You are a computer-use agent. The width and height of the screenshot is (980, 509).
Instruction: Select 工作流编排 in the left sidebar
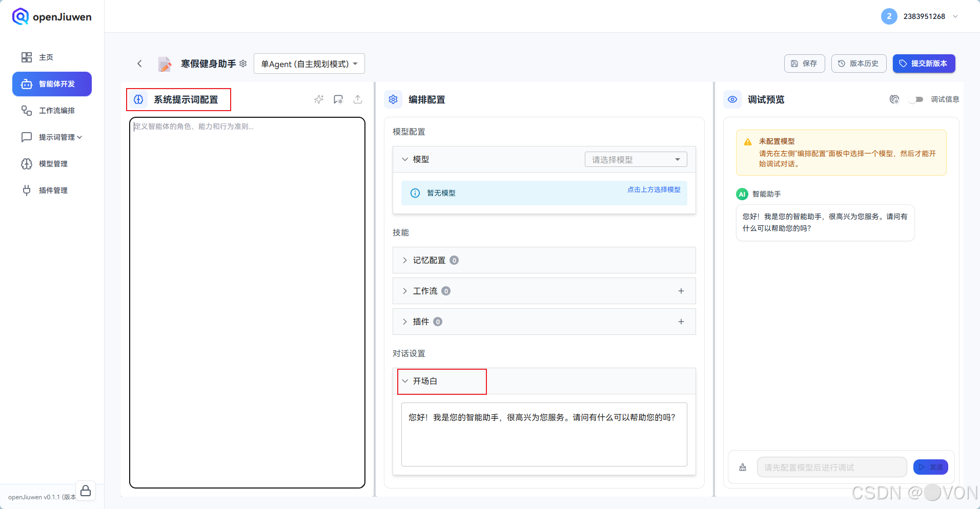[x=55, y=111]
